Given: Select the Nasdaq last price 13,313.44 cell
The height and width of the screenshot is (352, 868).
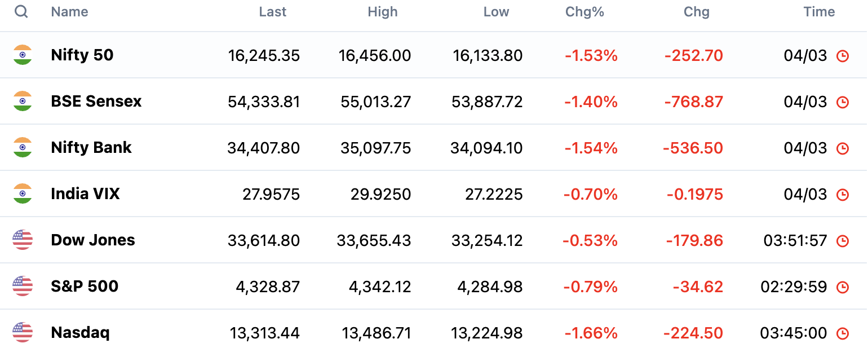Looking at the screenshot, I should (265, 333).
